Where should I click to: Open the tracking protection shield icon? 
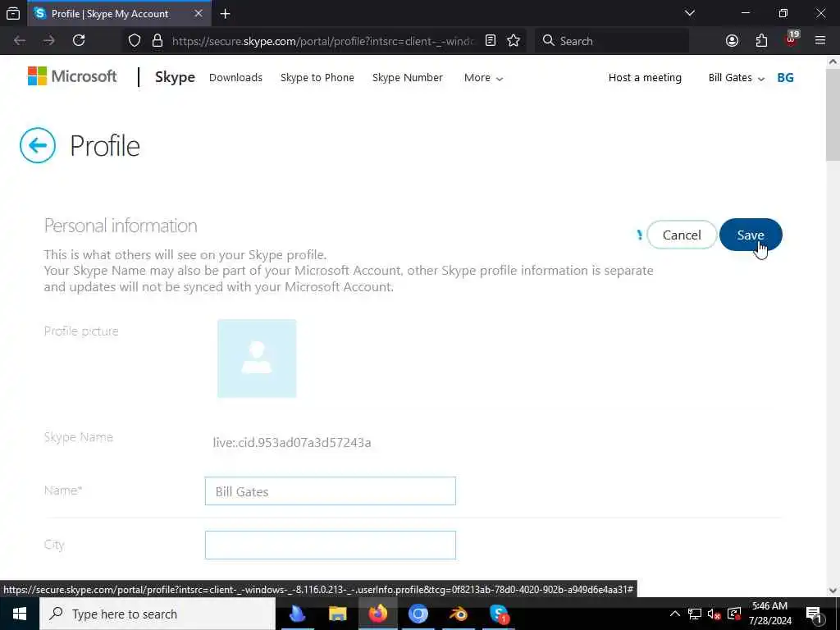[135, 41]
